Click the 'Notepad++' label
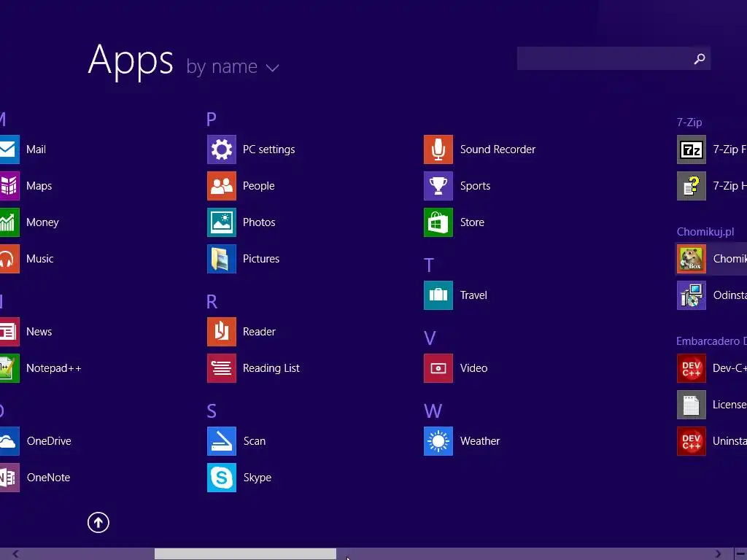 point(54,368)
